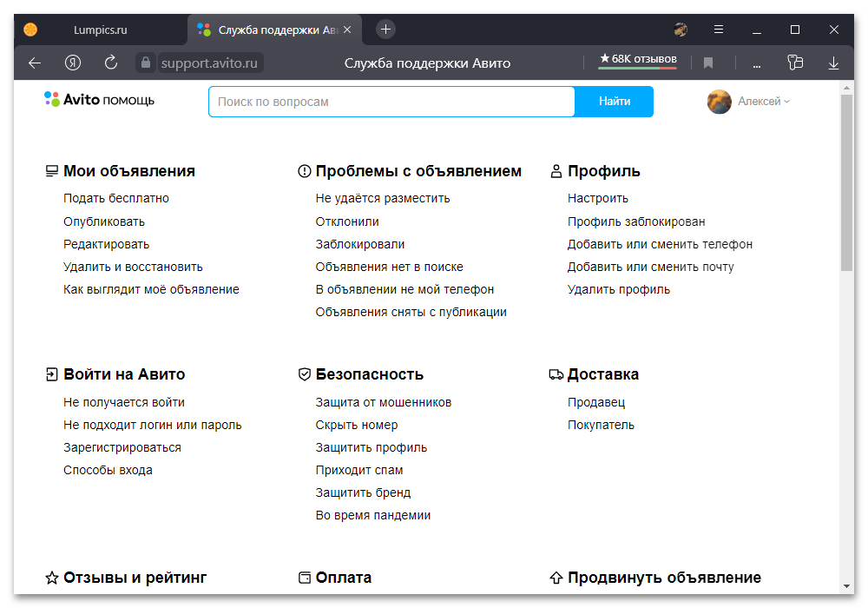
Task: Open Защита от мошенников link
Action: [383, 402]
